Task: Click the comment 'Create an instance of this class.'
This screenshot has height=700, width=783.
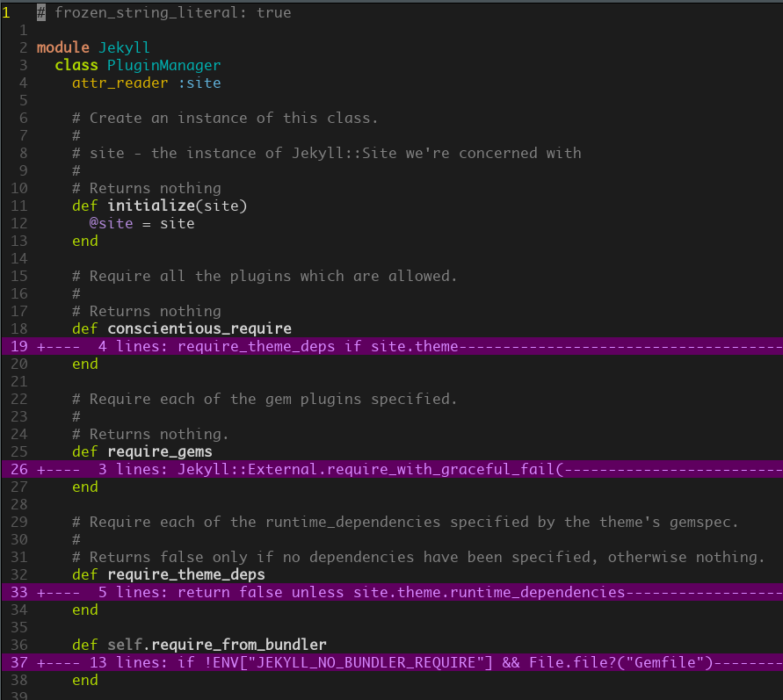Action: click(x=234, y=118)
